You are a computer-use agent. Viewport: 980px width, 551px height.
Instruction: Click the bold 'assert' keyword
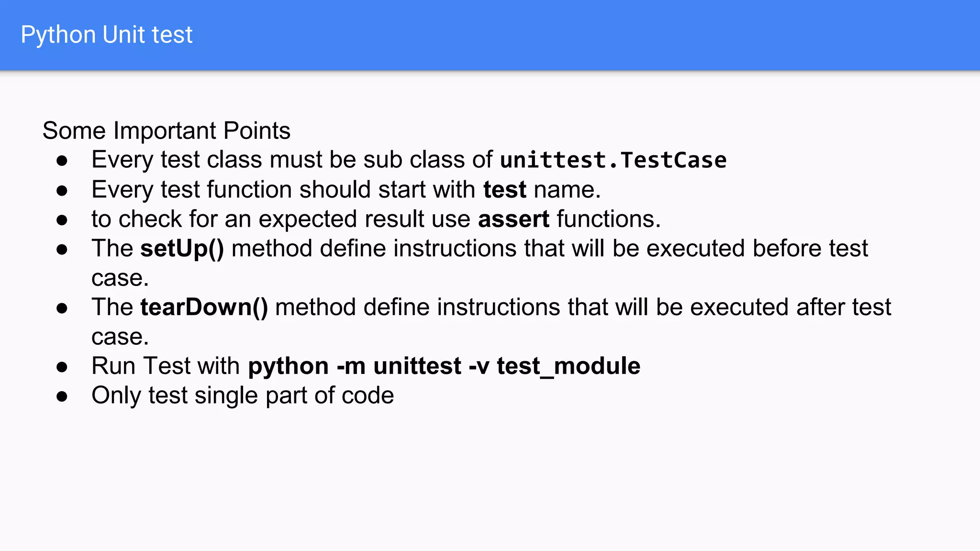(513, 220)
